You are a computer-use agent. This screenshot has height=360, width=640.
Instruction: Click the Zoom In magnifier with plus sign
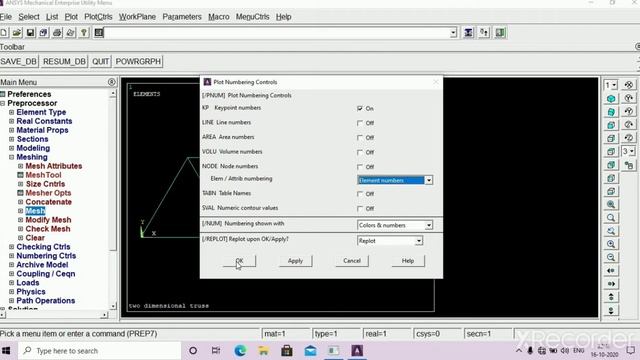tap(611, 244)
